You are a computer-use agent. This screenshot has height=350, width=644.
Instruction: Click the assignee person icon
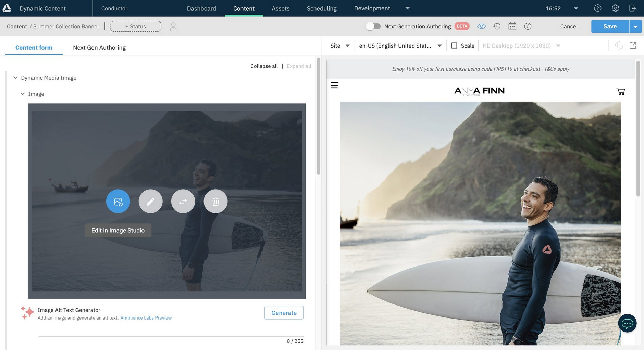pyautogui.click(x=173, y=27)
